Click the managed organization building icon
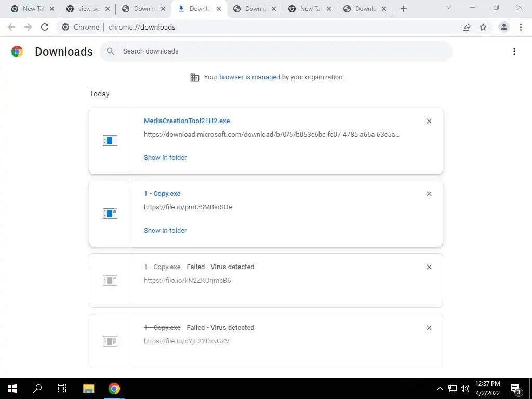Screen dimensions: 532x399 pyautogui.click(x=195, y=77)
